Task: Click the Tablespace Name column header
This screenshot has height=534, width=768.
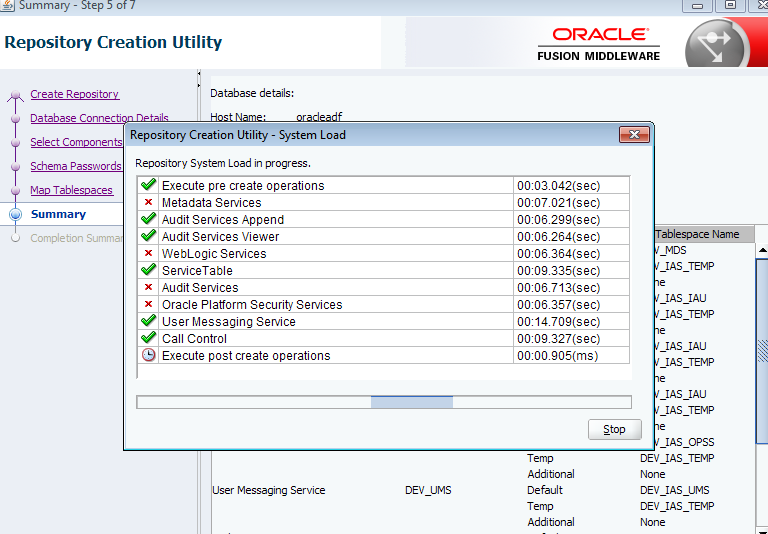Action: [x=697, y=234]
